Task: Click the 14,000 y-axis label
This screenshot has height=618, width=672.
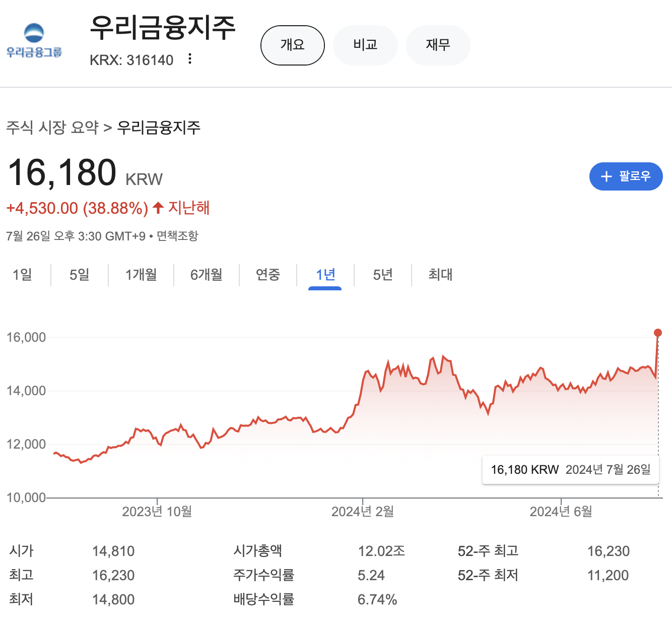Action: 26,391
